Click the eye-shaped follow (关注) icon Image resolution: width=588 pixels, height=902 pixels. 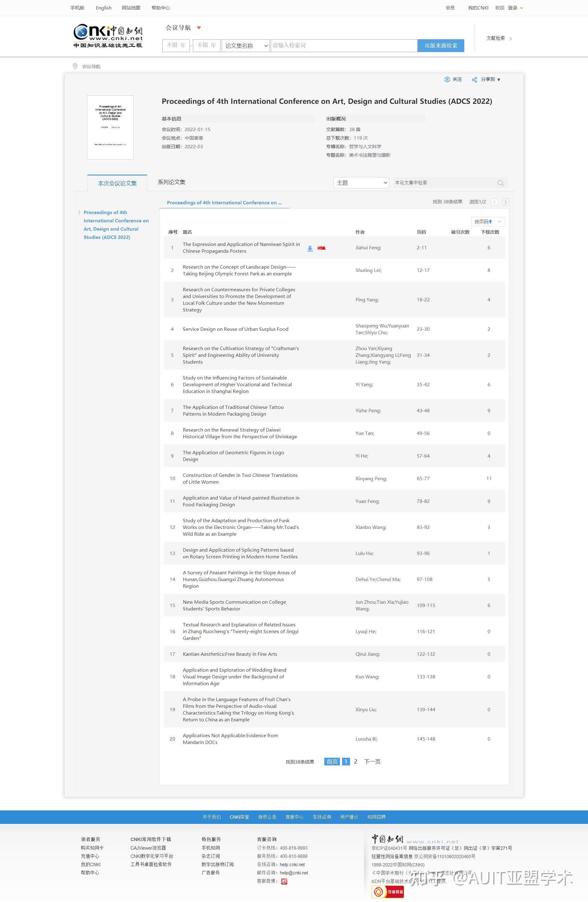pyautogui.click(x=447, y=80)
